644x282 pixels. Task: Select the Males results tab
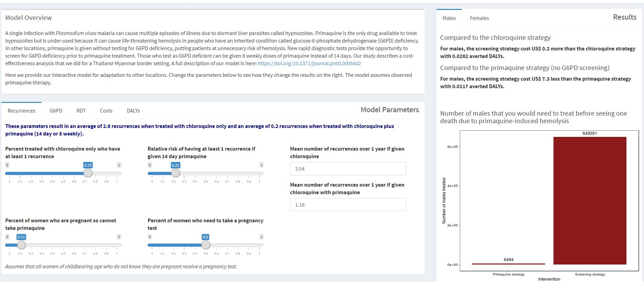pyautogui.click(x=449, y=18)
